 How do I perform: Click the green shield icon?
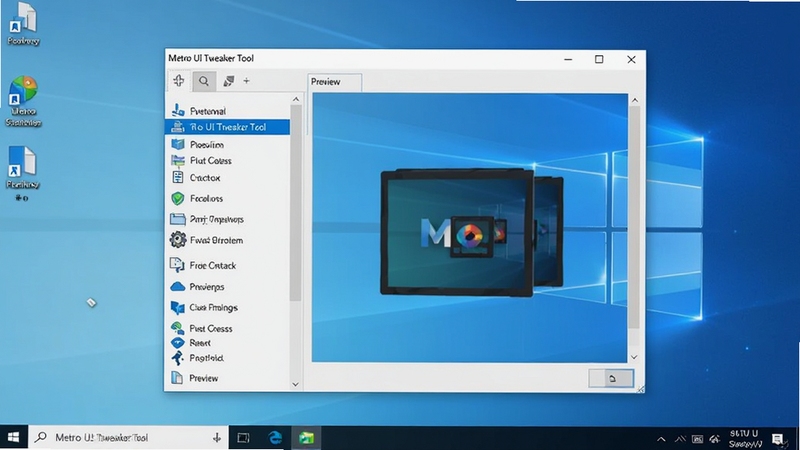click(x=178, y=198)
